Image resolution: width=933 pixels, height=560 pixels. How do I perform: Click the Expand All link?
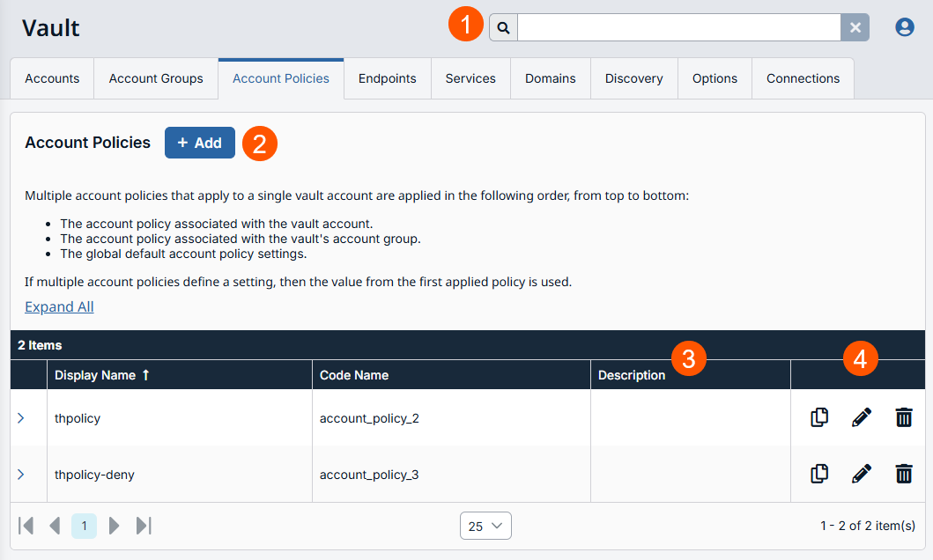click(x=59, y=306)
